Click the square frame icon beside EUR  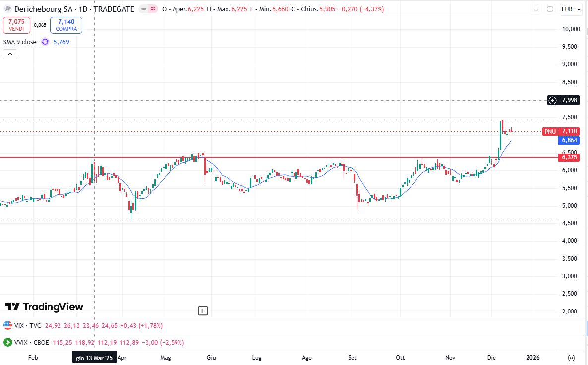(550, 9)
